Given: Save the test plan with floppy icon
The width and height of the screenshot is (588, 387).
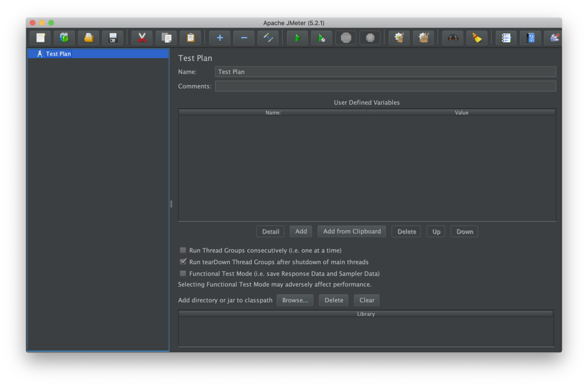Looking at the screenshot, I should click(113, 38).
